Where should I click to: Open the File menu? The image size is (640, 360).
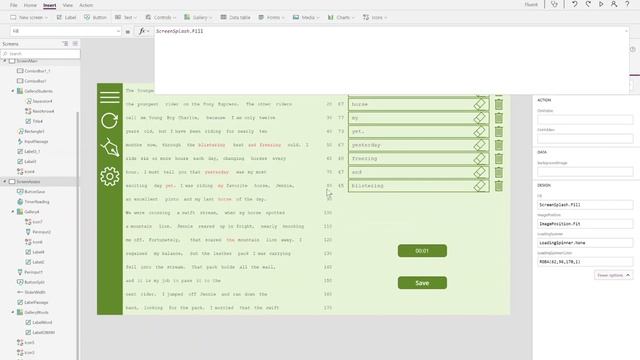(x=13, y=5)
